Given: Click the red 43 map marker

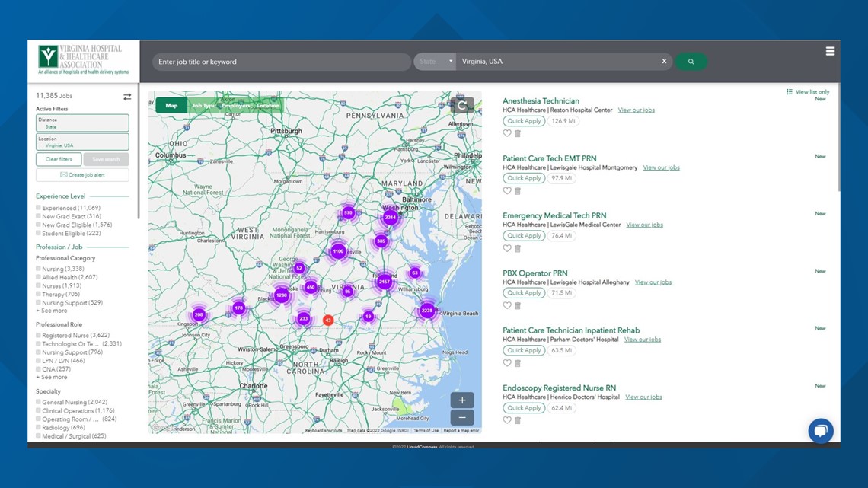Looking at the screenshot, I should pos(328,320).
